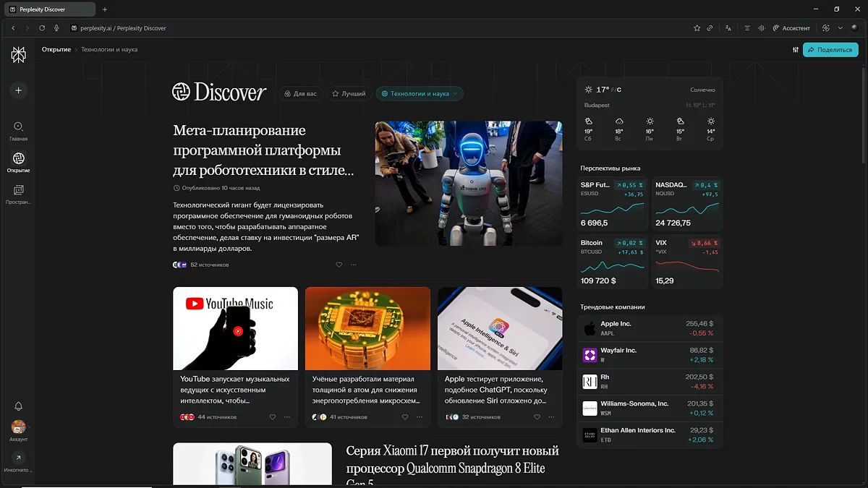Viewport: 868px width, 488px height.
Task: Open notifications bell in the sidebar
Action: pos(19,406)
